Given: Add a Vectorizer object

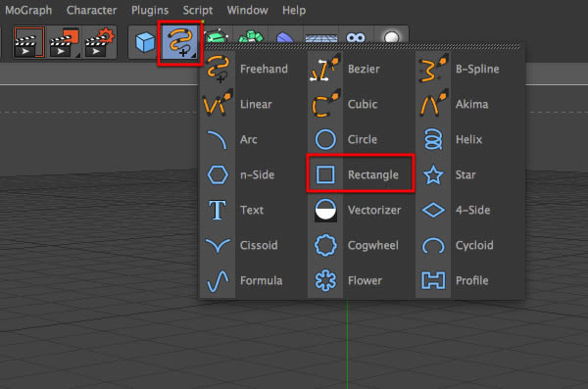Looking at the screenshot, I should click(361, 210).
